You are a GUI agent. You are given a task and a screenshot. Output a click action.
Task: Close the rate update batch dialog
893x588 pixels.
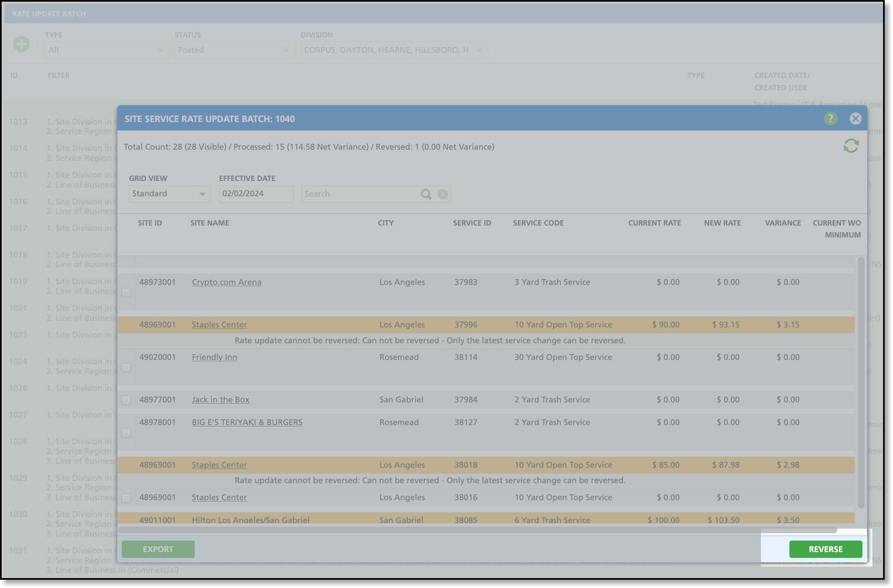[855, 119]
